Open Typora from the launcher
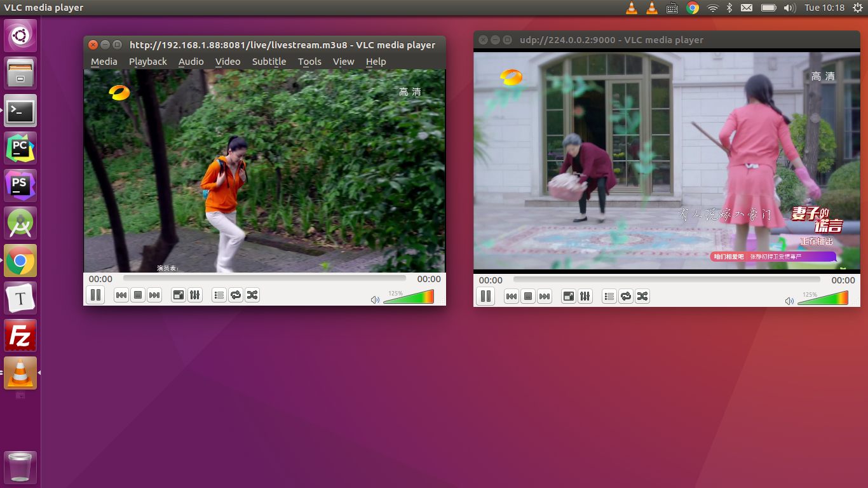The width and height of the screenshot is (868, 488). pos(20,298)
